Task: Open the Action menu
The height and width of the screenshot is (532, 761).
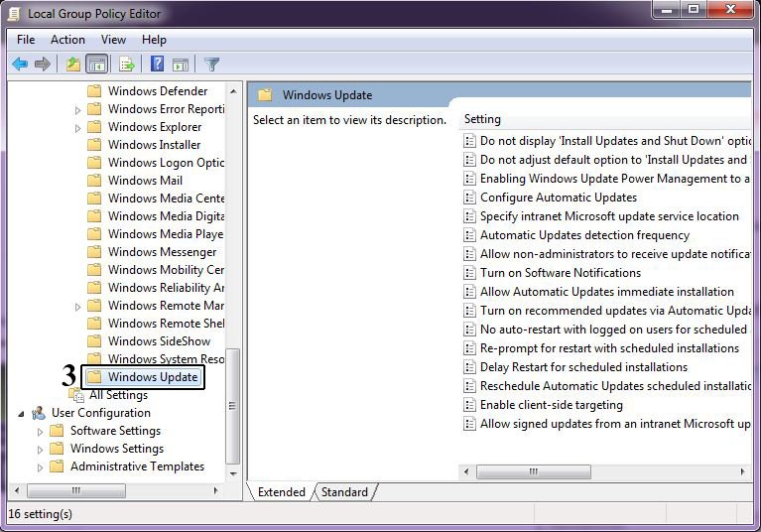Action: (67, 40)
